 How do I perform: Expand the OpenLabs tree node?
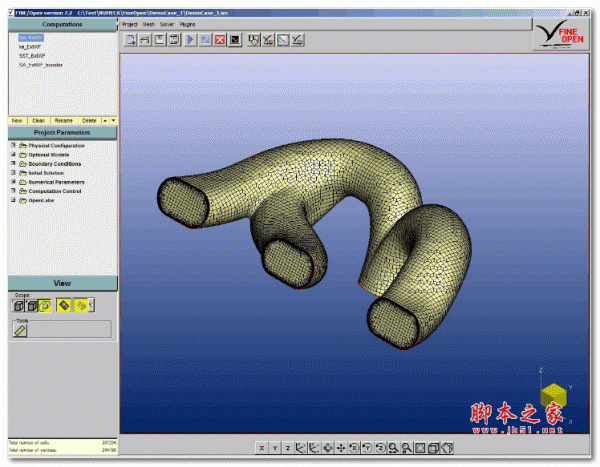13,200
